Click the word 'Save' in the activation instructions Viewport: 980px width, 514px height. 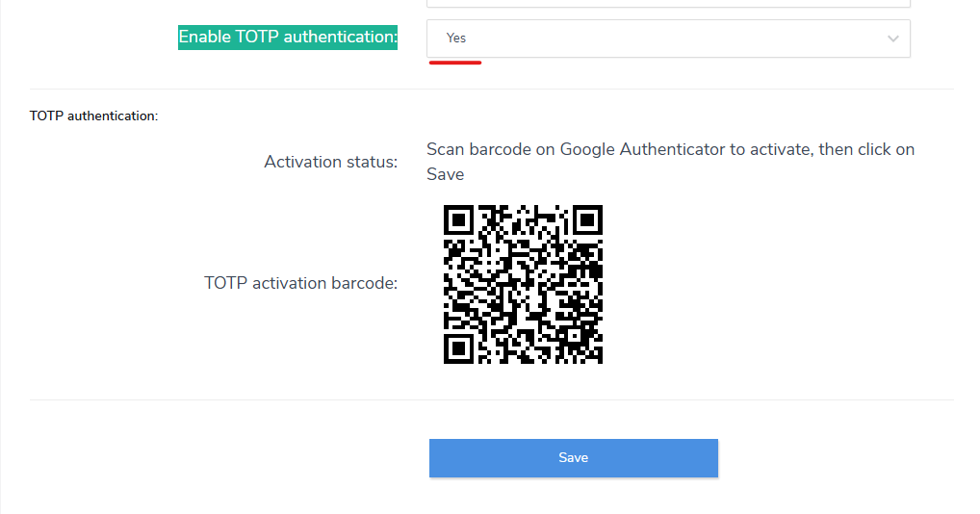click(446, 174)
